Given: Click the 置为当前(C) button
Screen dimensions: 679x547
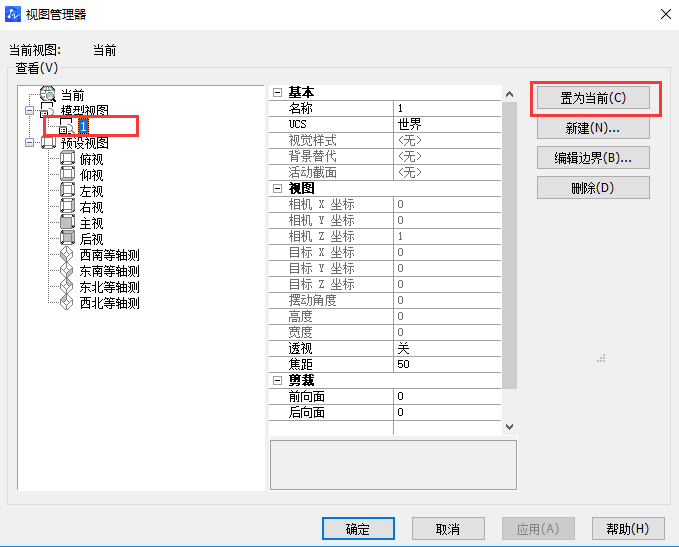Looking at the screenshot, I should (593, 98).
